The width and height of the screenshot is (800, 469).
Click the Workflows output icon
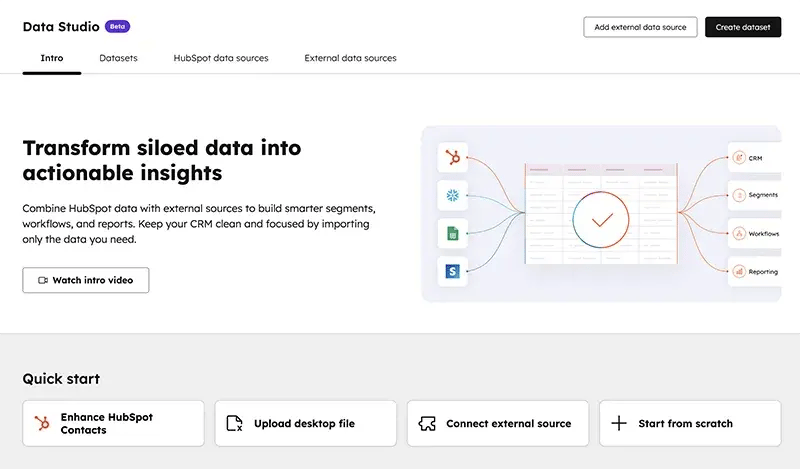(740, 233)
